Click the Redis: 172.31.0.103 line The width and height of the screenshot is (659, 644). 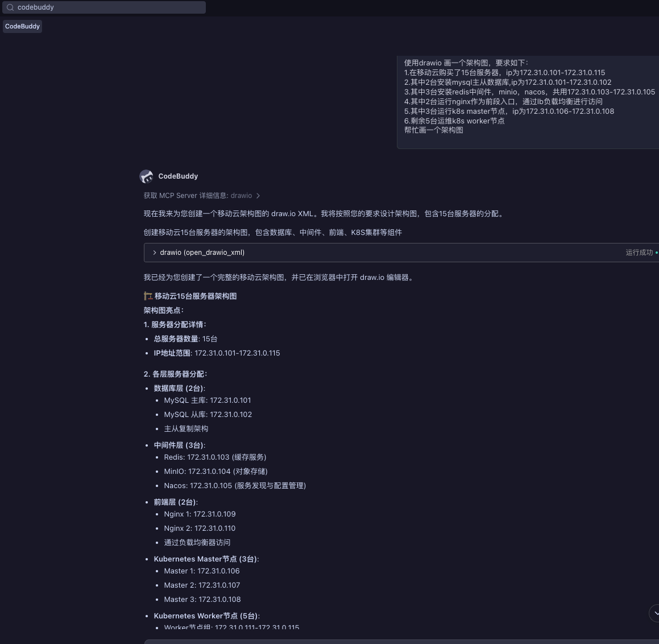click(x=215, y=457)
